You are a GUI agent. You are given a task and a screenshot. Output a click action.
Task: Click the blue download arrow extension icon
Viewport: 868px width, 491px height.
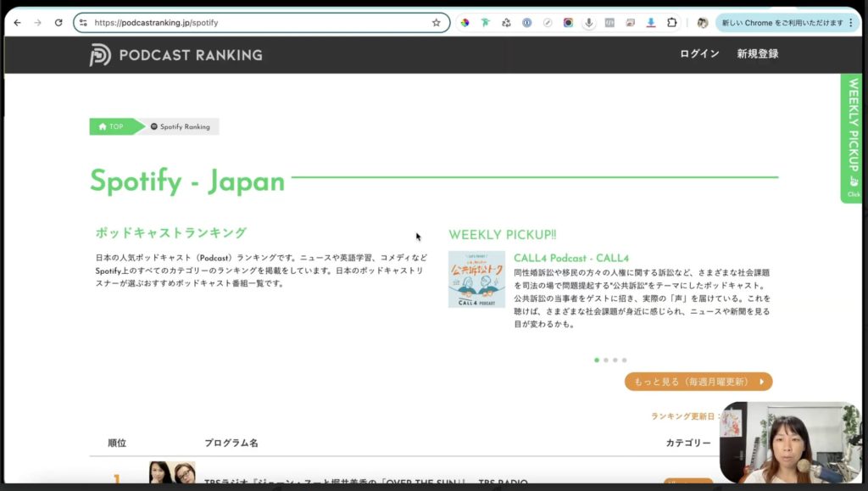tap(651, 23)
